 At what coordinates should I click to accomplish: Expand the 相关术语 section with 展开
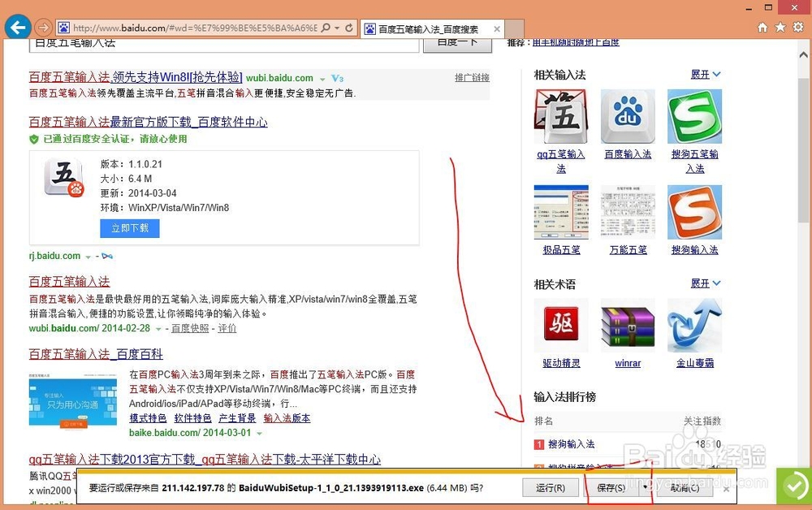[706, 283]
